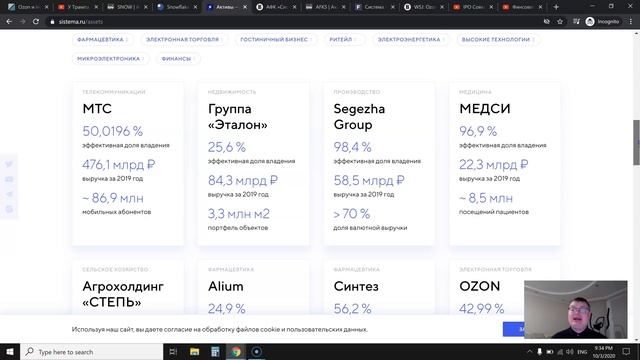Switch to the IPO tab
640x360 pixels.
click(473, 7)
